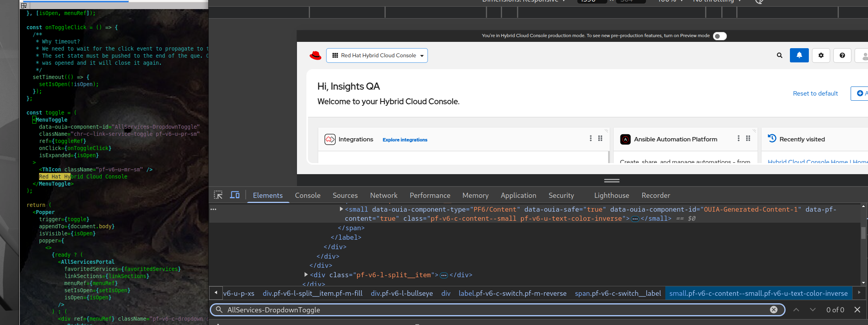Screen dimensions: 868x325
Task: Click the grid icon in the console dropdown
Action: (335, 55)
